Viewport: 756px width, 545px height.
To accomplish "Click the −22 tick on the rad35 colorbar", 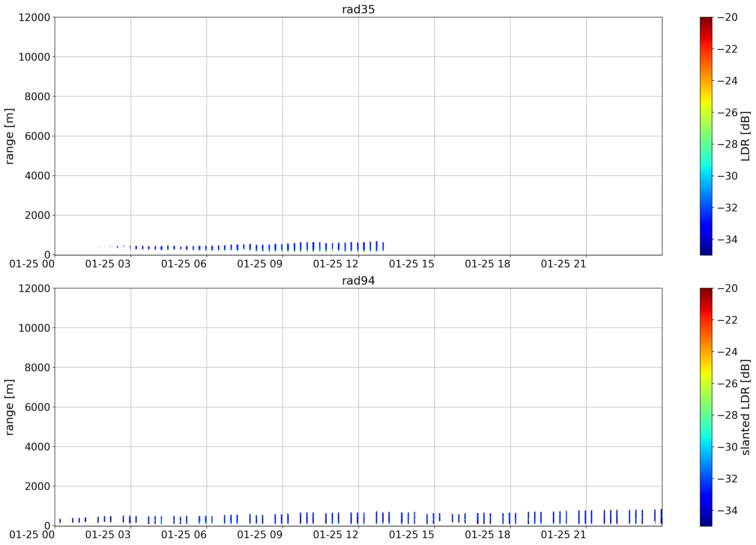I will (x=727, y=49).
